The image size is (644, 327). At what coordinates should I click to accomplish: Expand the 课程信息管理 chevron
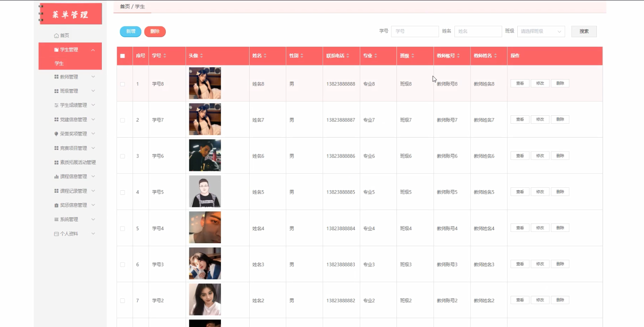point(93,177)
